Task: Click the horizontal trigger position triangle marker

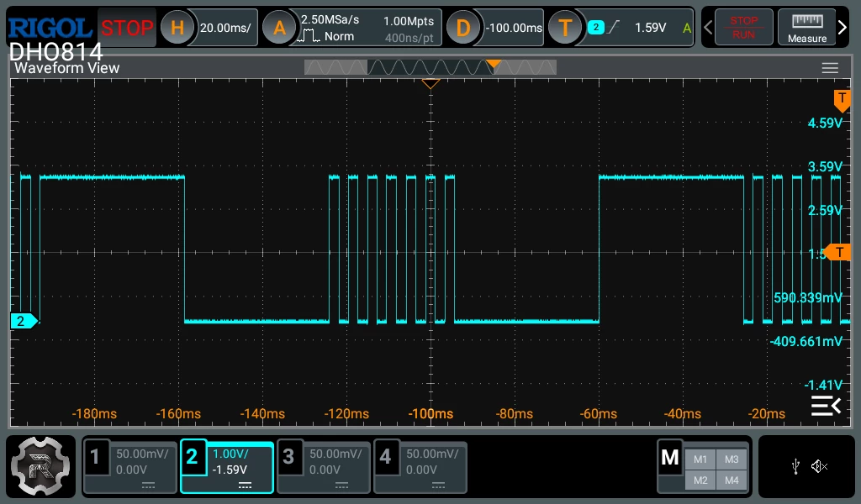Action: [430, 84]
